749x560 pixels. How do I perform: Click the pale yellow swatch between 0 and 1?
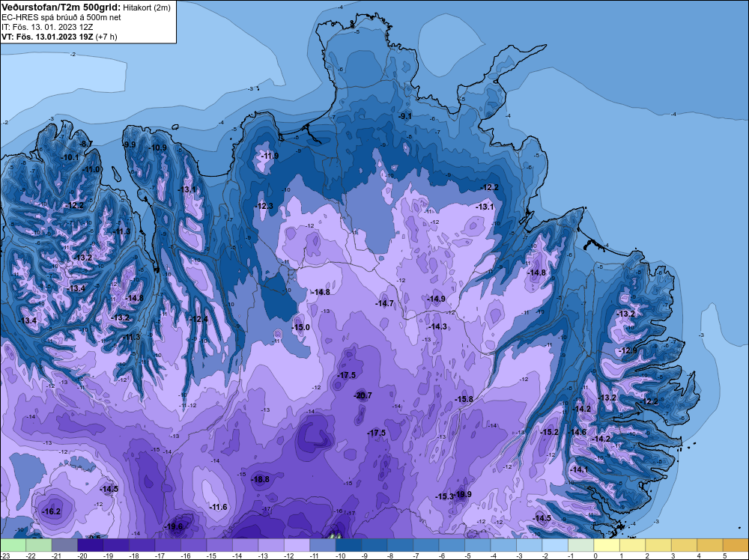pos(606,545)
